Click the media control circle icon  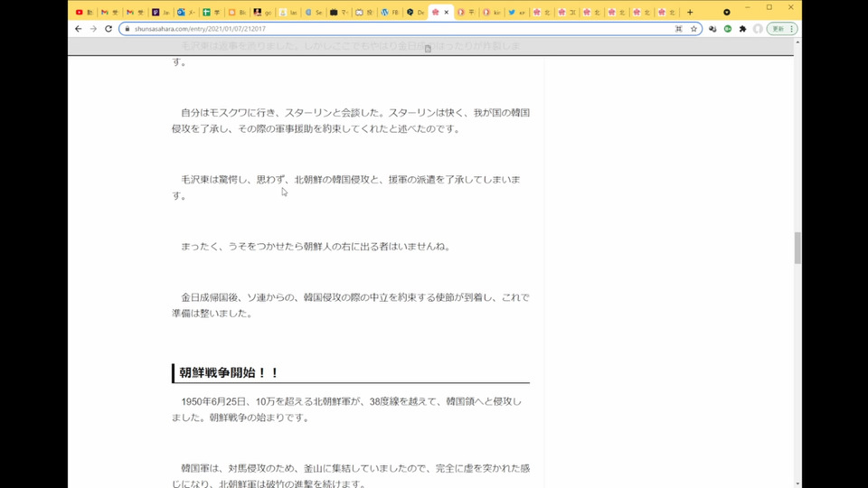(x=727, y=12)
